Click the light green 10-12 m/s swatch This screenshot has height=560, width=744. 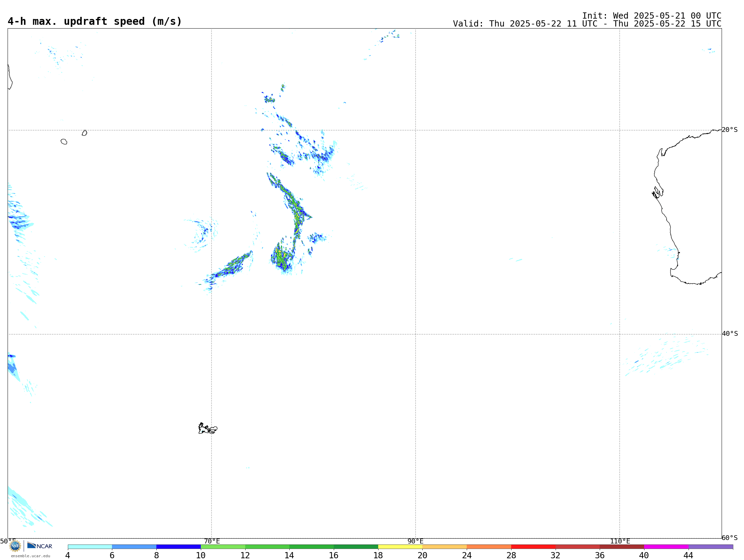point(223,547)
